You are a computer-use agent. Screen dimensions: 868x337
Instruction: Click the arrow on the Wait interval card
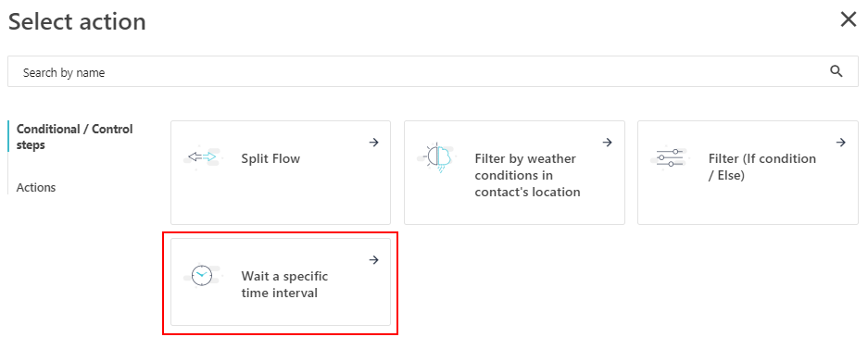[x=374, y=259]
